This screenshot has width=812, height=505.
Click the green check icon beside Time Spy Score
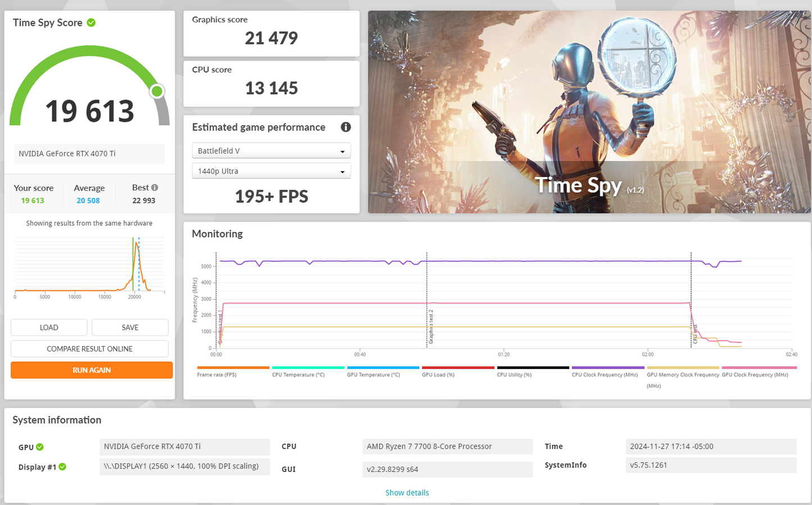(91, 22)
